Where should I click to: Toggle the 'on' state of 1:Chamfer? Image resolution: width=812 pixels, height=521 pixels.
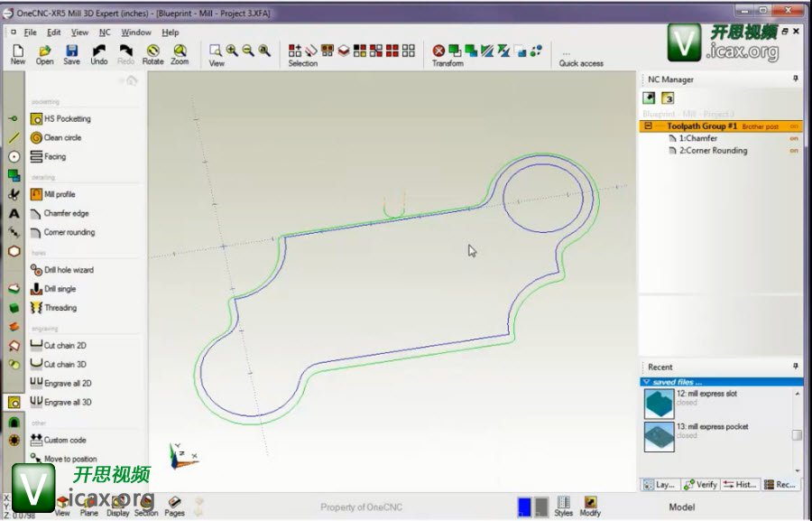[794, 139]
